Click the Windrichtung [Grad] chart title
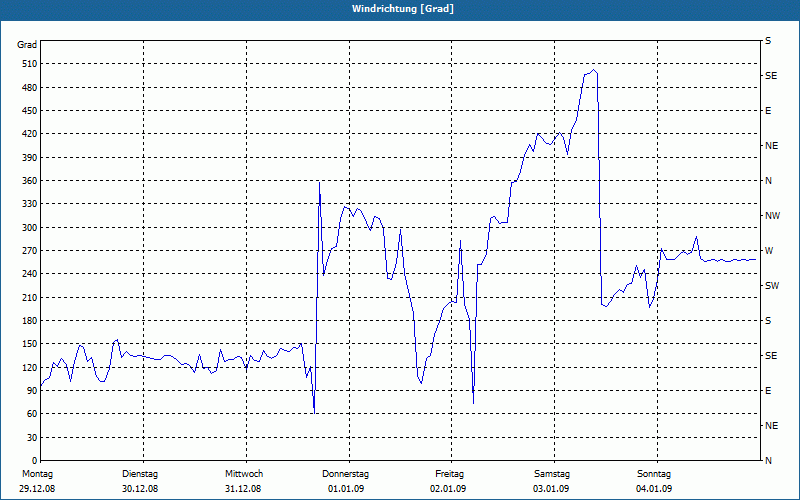This screenshot has width=800, height=500. pyautogui.click(x=403, y=9)
